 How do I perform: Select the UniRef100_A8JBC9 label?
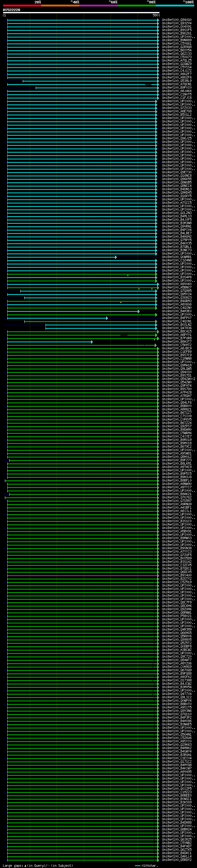pos(176,349)
